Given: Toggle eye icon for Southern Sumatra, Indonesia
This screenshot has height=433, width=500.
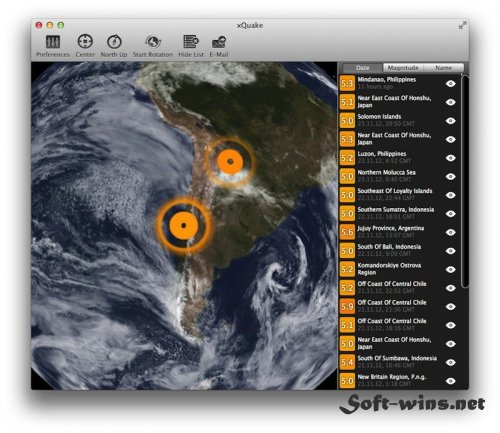Looking at the screenshot, I should click(x=451, y=214).
